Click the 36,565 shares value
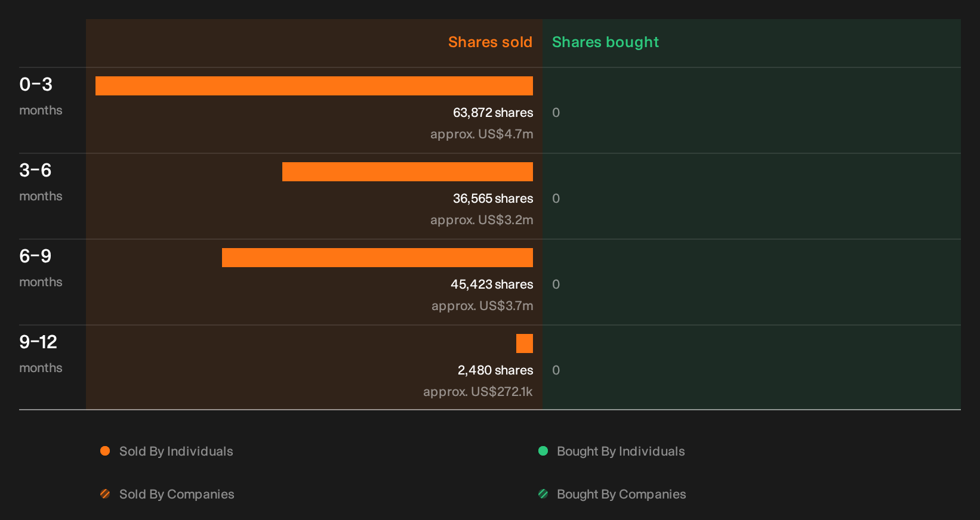This screenshot has width=980, height=520. pyautogui.click(x=493, y=199)
